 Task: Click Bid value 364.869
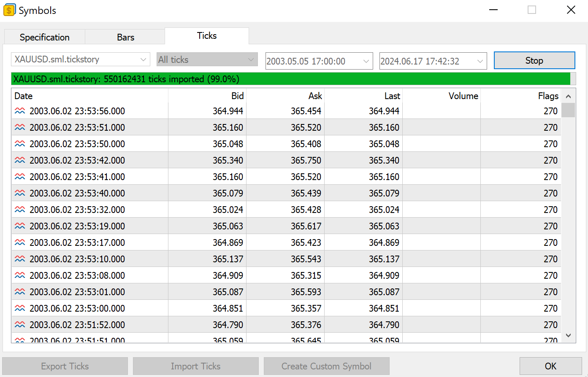click(x=228, y=242)
